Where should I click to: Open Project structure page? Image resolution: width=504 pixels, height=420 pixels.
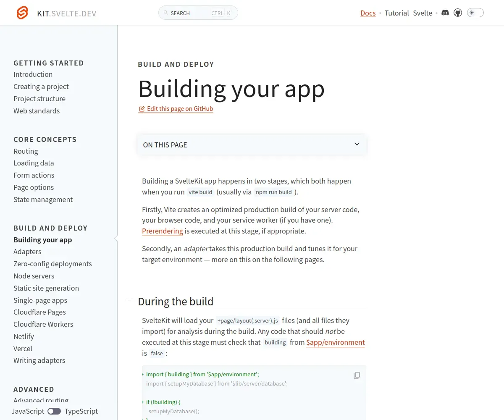[39, 99]
